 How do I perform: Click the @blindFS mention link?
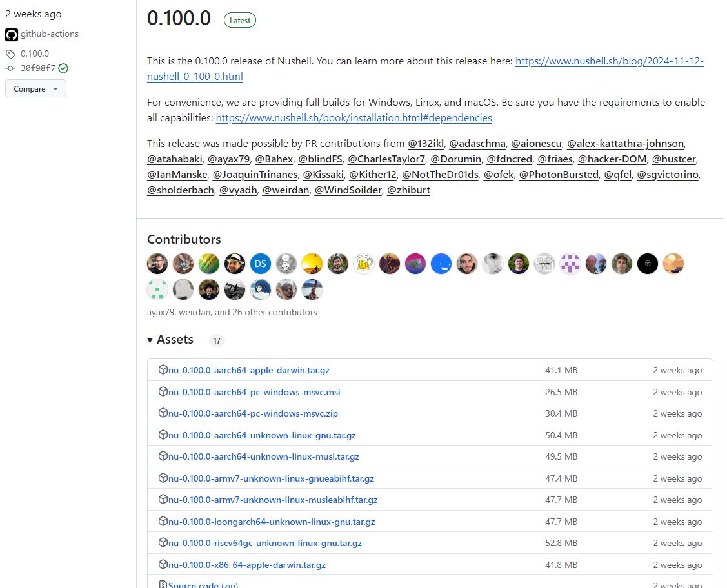(321, 159)
